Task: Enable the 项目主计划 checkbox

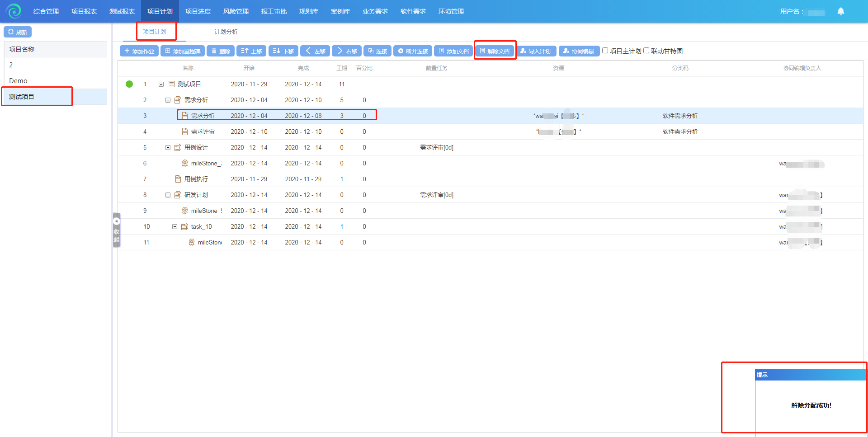Action: pos(605,51)
